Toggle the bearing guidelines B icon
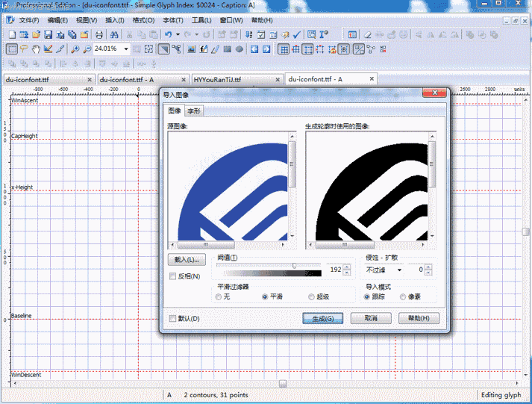The height and width of the screenshot is (404, 532). [344, 49]
